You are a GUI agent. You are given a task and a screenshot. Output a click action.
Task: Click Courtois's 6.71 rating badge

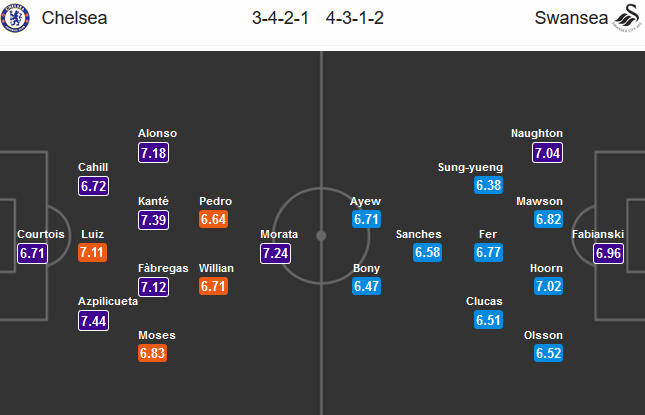point(33,253)
